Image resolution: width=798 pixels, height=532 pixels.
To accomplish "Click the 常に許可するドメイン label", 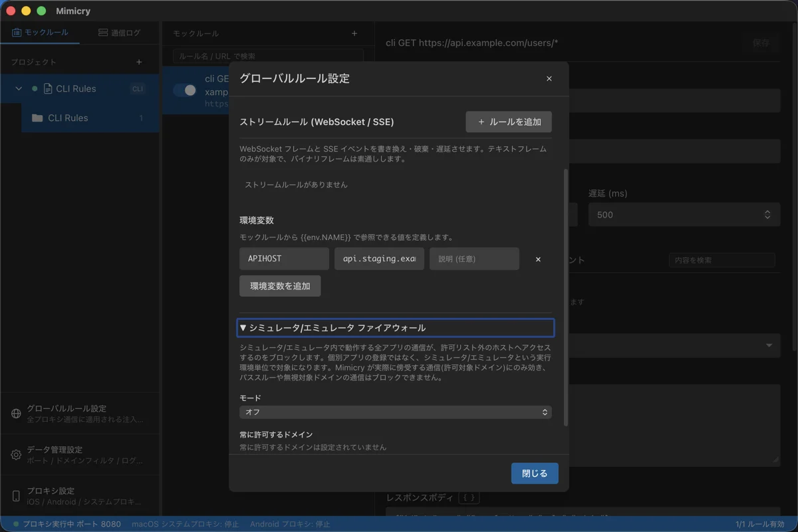I will click(276, 434).
